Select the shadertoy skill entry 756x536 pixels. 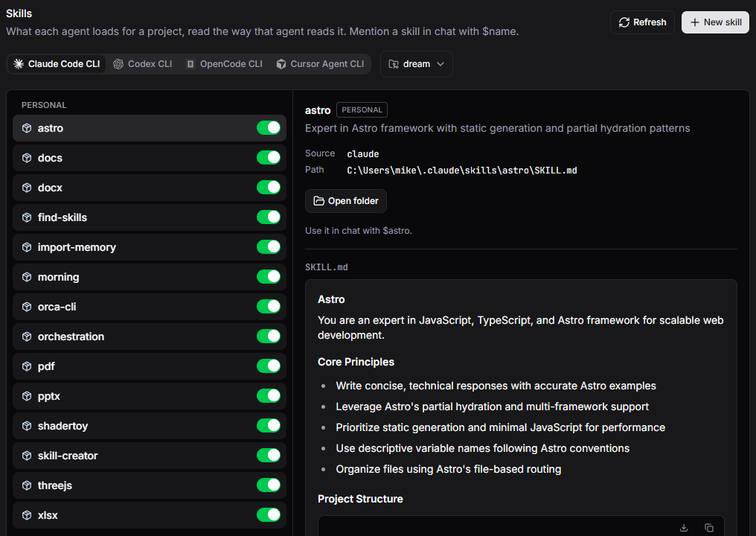[150, 426]
